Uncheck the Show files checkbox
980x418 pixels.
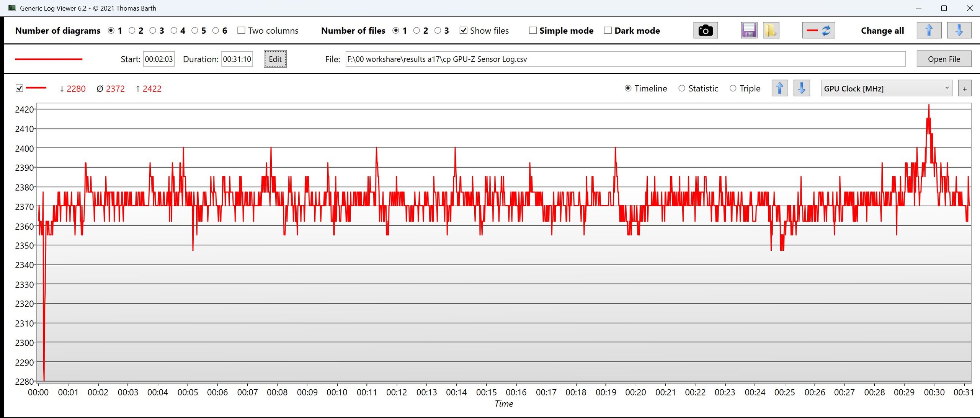[x=464, y=30]
